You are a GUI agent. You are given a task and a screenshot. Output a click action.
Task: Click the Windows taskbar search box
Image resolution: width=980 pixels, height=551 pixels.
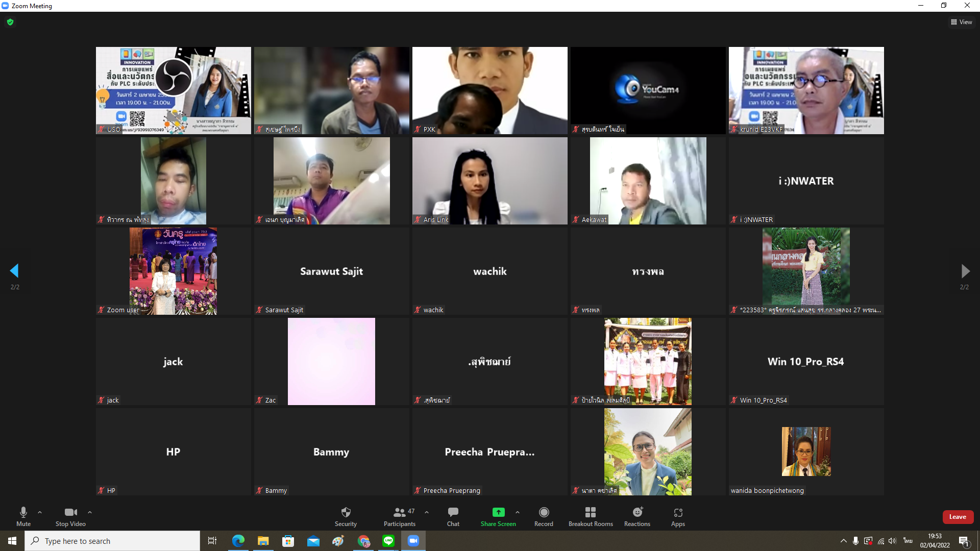pos(112,541)
